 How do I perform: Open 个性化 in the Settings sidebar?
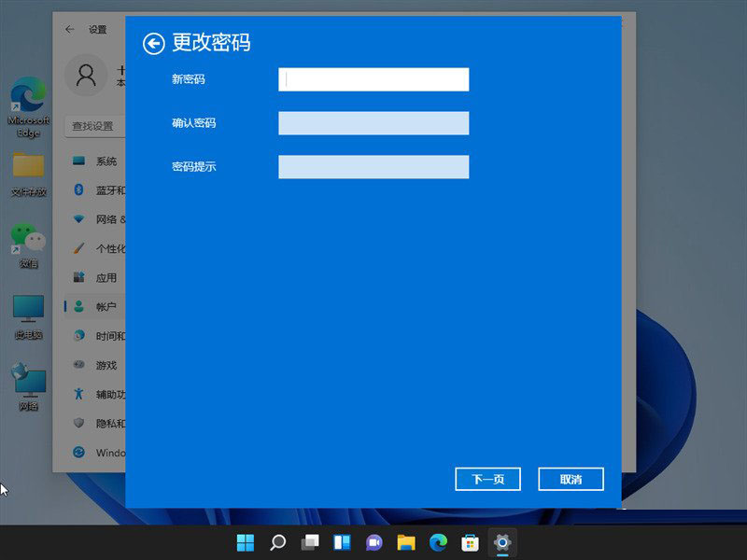pyautogui.click(x=95, y=248)
